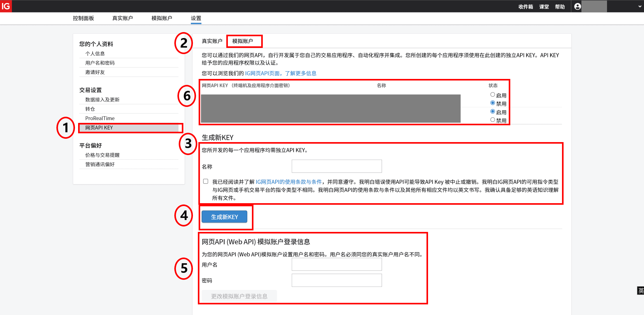Open the user account avatar icon
This screenshot has height=315, width=644.
(578, 6)
